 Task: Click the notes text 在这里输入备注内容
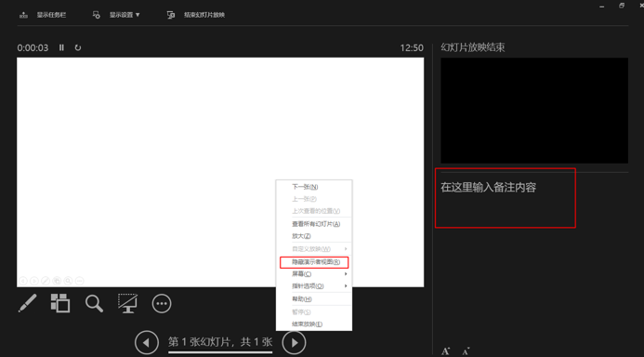[x=488, y=188]
